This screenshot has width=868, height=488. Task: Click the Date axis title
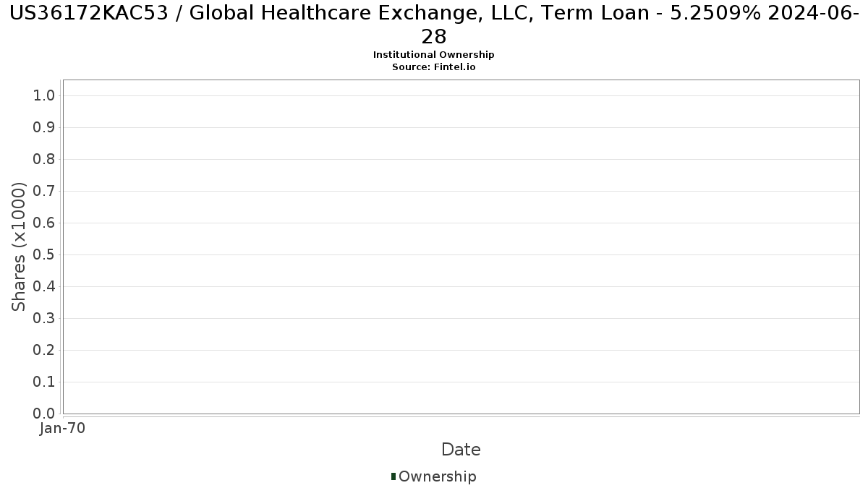[x=461, y=450]
